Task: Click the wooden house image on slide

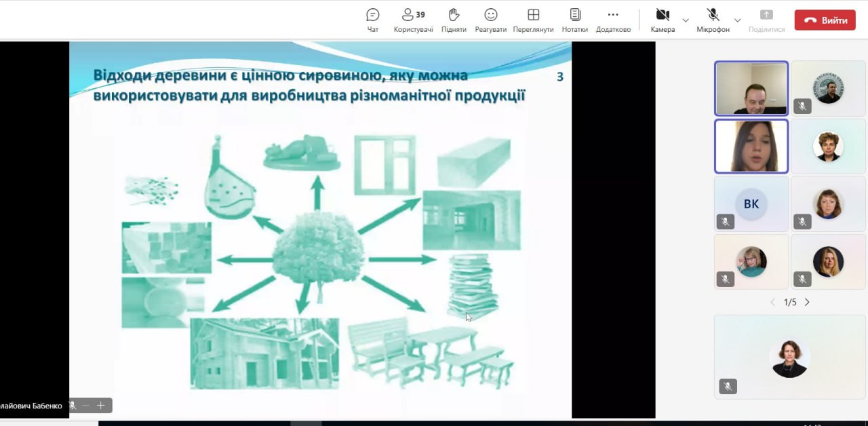Action: click(x=264, y=353)
